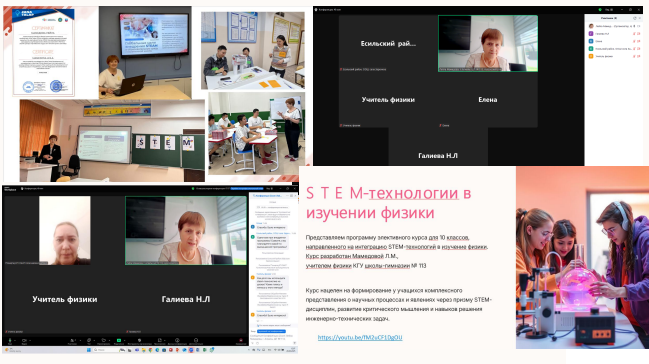Click the red End meeting button
The width and height of the screenshot is (649, 364).
pos(241,340)
